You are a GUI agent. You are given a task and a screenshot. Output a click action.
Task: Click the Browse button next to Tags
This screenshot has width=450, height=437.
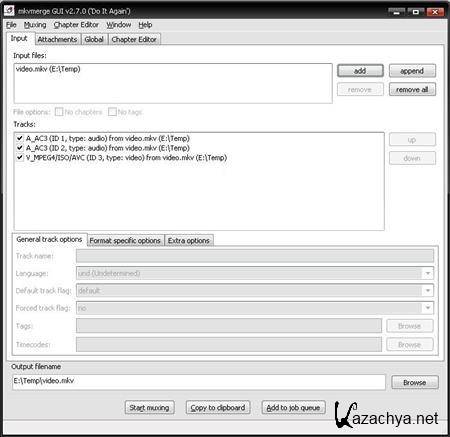tap(410, 326)
